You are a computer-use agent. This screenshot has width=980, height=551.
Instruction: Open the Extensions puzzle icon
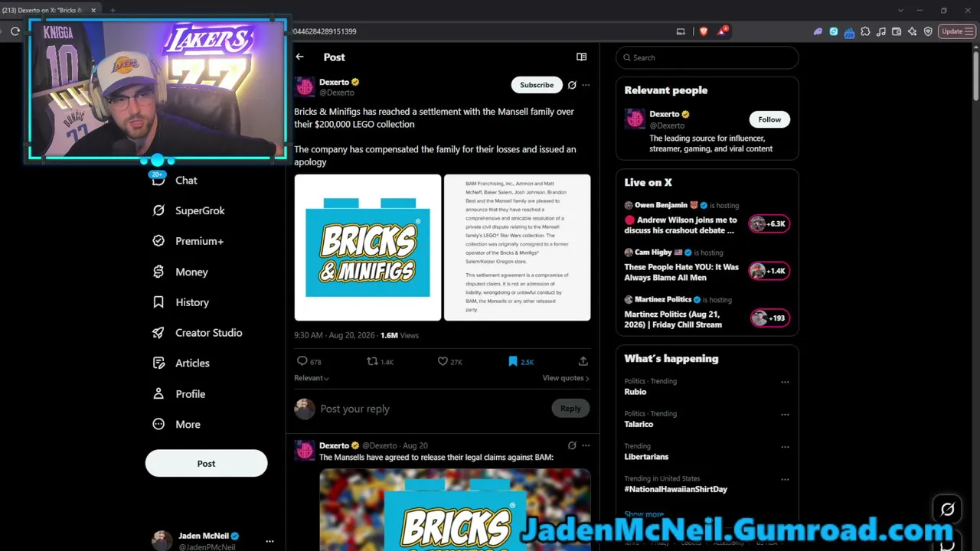(865, 31)
